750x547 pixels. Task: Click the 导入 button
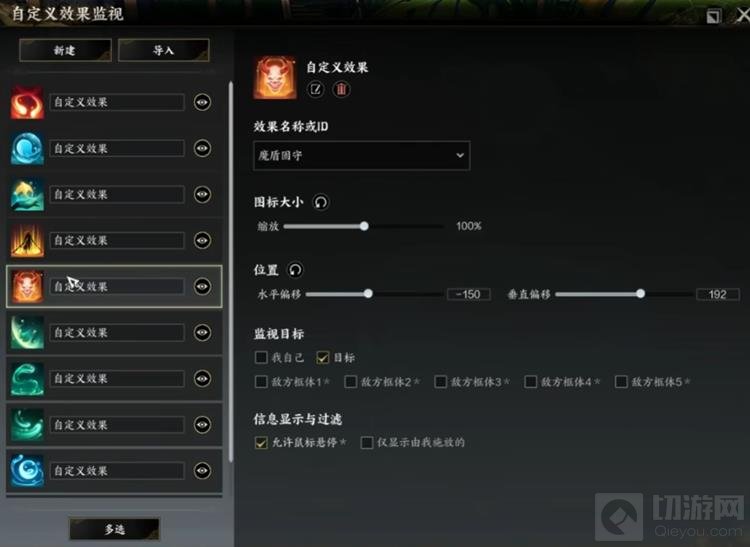164,50
